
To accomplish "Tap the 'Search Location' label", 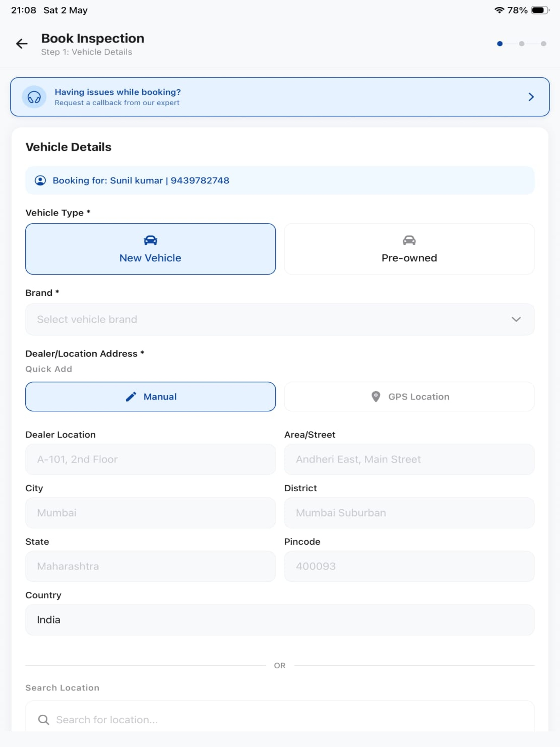I will pos(62,688).
